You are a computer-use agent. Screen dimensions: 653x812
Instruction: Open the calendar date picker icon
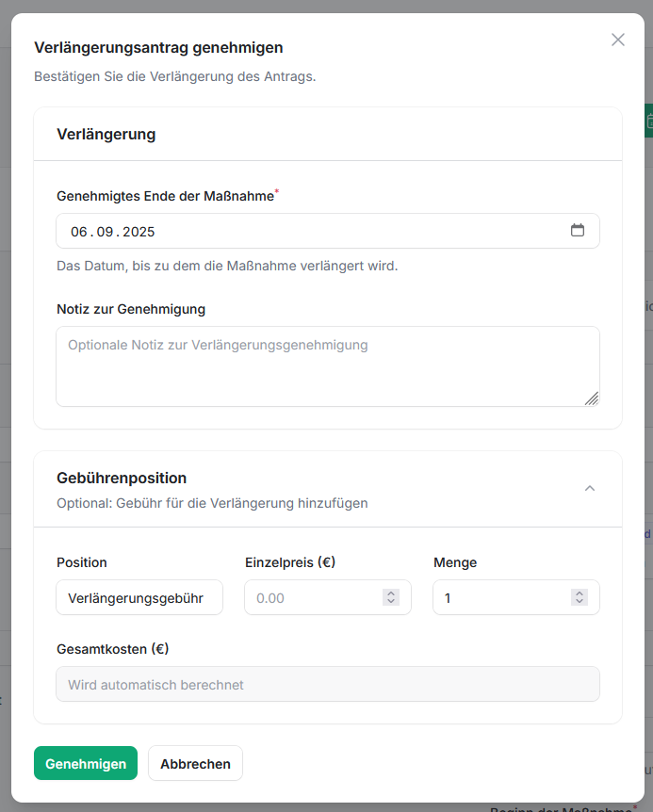(x=578, y=231)
